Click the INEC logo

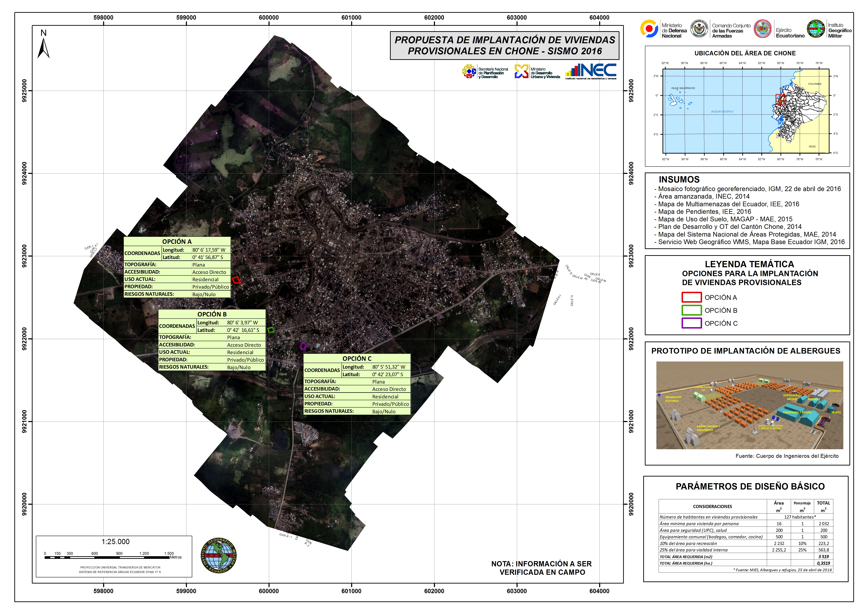tap(591, 71)
